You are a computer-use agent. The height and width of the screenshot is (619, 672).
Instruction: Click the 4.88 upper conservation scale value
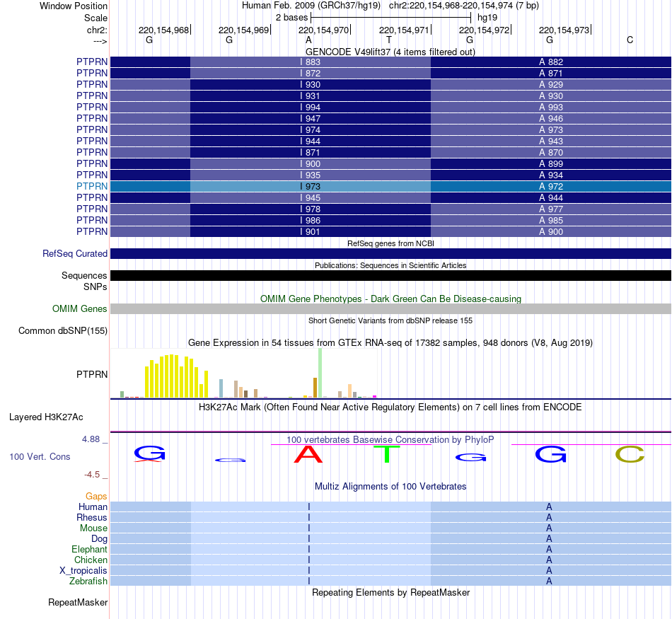[x=91, y=439]
